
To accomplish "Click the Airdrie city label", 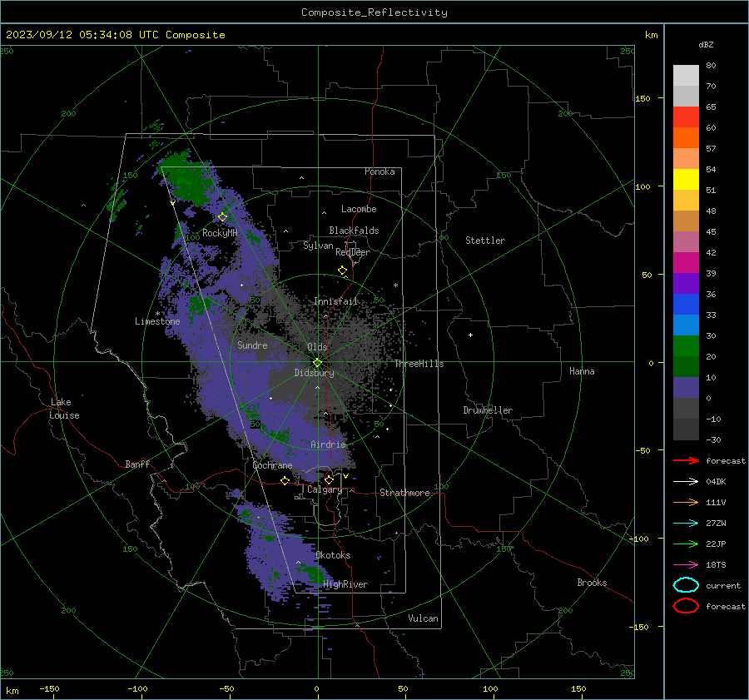I will coord(328,444).
